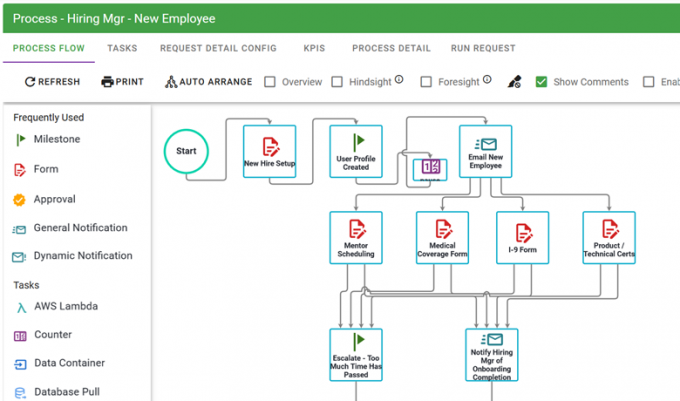Switch to the Tasks tab
This screenshot has width=680, height=401.
click(122, 48)
